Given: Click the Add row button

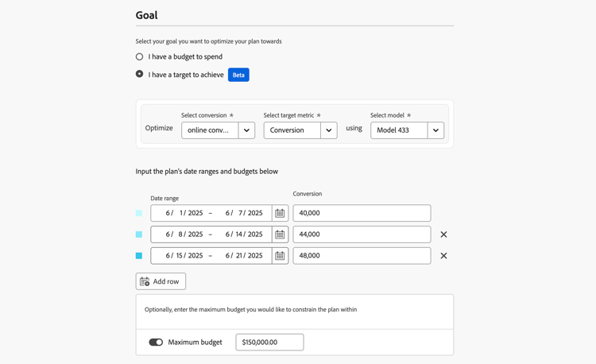Looking at the screenshot, I should click(x=161, y=281).
